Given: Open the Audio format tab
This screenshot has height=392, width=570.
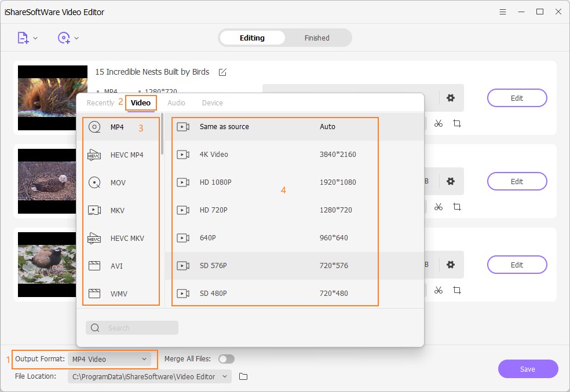Looking at the screenshot, I should [x=176, y=103].
